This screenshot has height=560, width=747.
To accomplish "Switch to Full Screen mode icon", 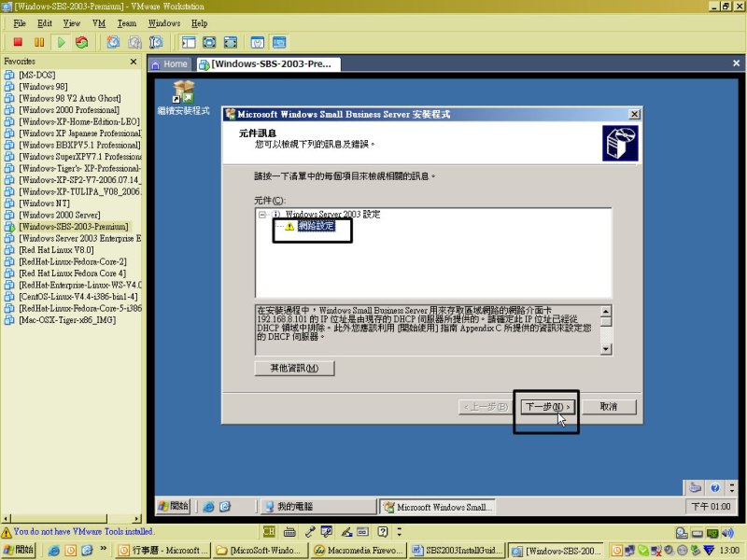I will (209, 42).
